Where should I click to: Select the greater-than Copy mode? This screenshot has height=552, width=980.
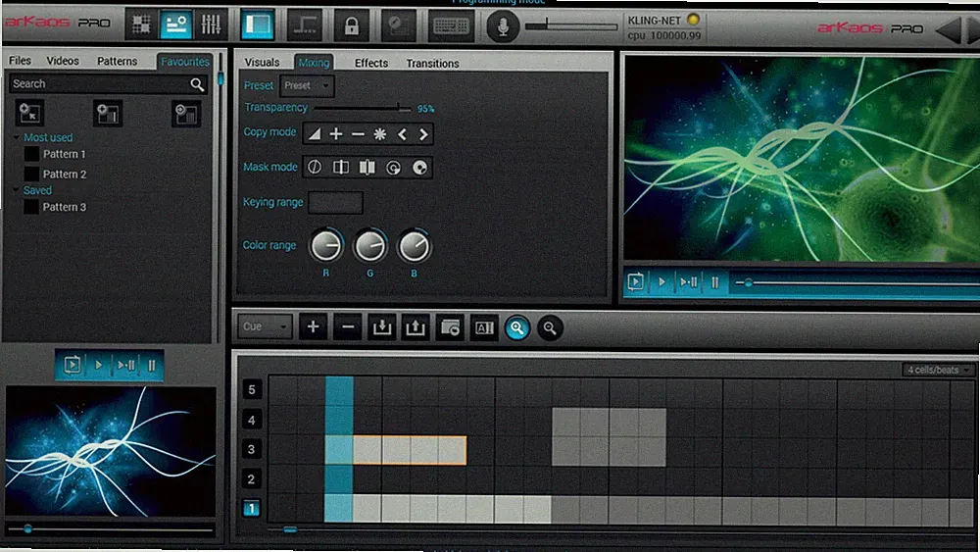tap(423, 133)
